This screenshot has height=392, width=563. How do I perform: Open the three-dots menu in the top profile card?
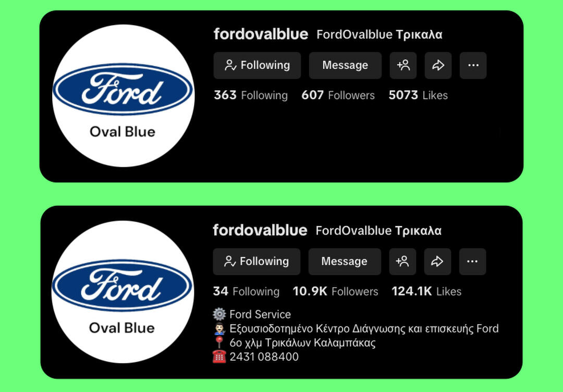pos(473,65)
